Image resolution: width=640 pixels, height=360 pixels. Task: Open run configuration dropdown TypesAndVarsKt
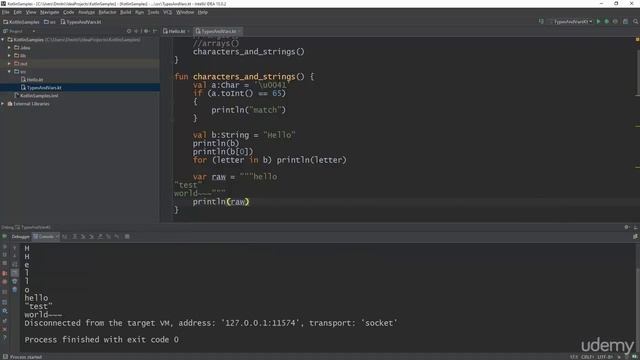(x=571, y=22)
